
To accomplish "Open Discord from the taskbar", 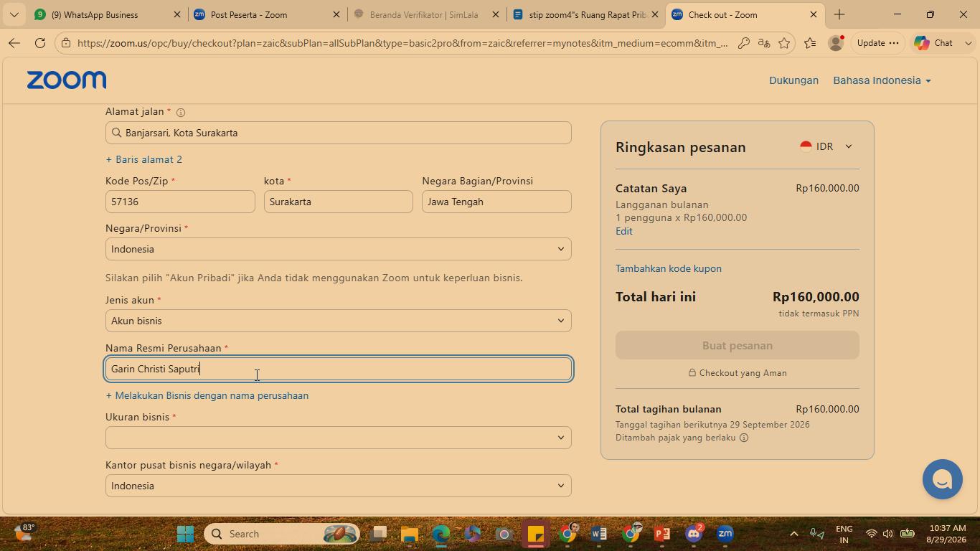I will pyautogui.click(x=694, y=534).
